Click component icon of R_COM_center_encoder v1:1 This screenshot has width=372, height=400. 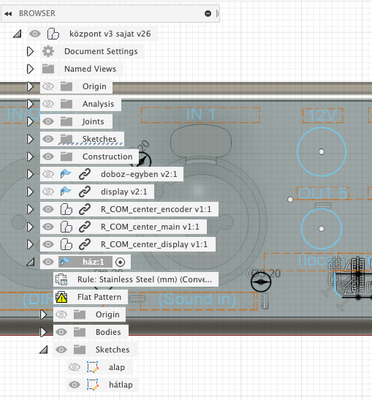[66, 209]
